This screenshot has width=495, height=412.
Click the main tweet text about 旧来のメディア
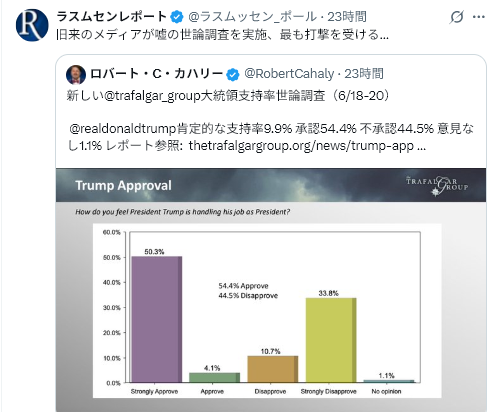(x=222, y=34)
